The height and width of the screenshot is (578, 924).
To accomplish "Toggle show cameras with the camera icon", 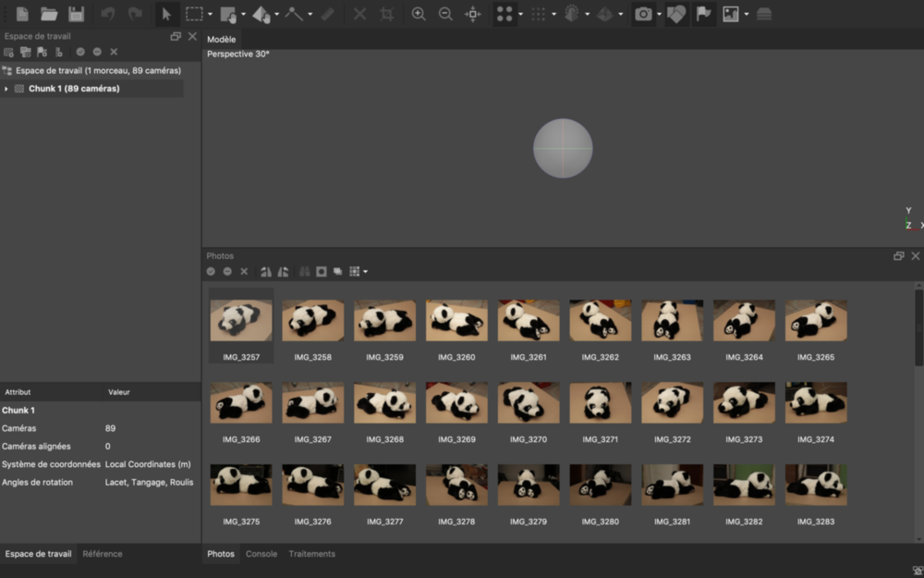I will point(643,14).
